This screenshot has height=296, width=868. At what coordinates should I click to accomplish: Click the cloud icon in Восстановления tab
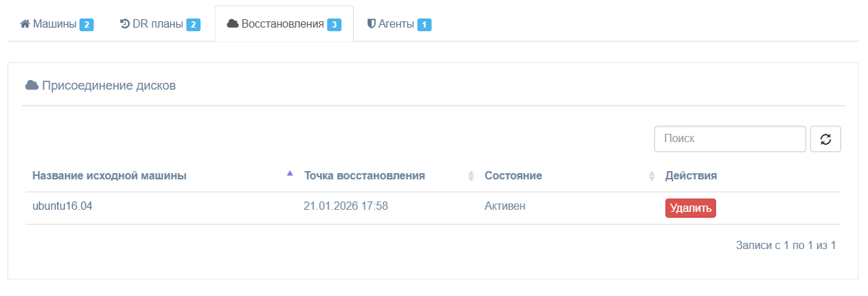pos(233,24)
